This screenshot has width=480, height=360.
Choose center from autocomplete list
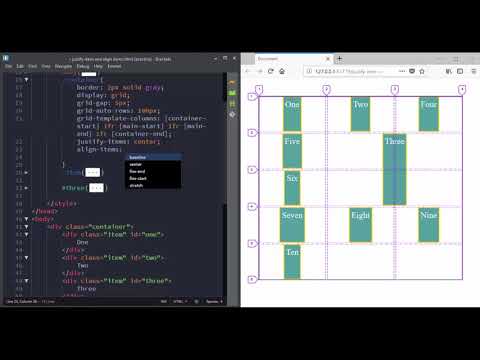pos(153,164)
